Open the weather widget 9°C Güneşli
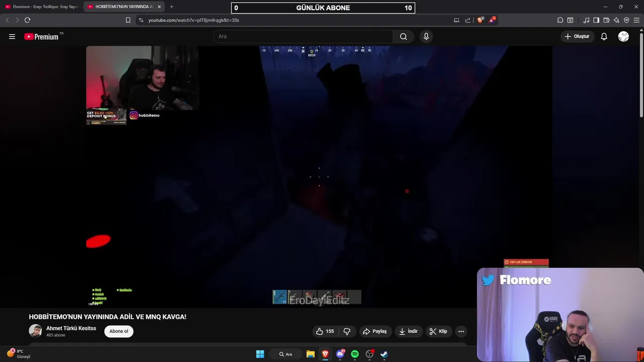Screen dimensions: 644x362 coord(19,354)
